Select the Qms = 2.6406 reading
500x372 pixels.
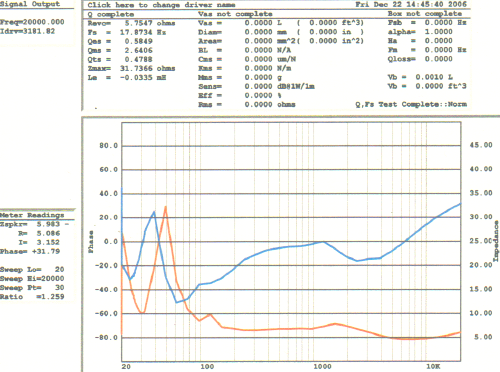120,50
